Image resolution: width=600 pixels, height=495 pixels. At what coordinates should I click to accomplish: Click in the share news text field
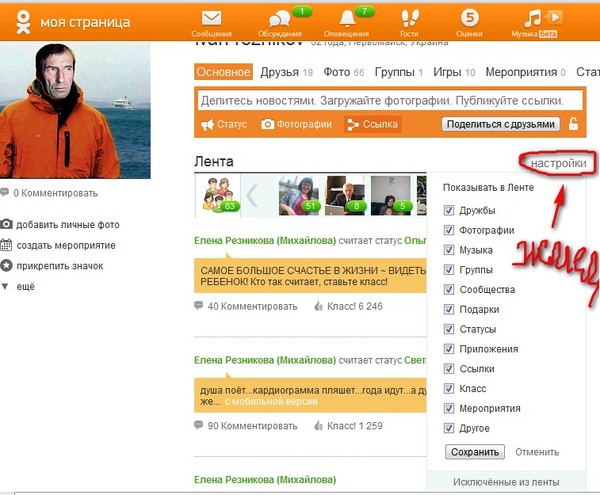pos(390,101)
